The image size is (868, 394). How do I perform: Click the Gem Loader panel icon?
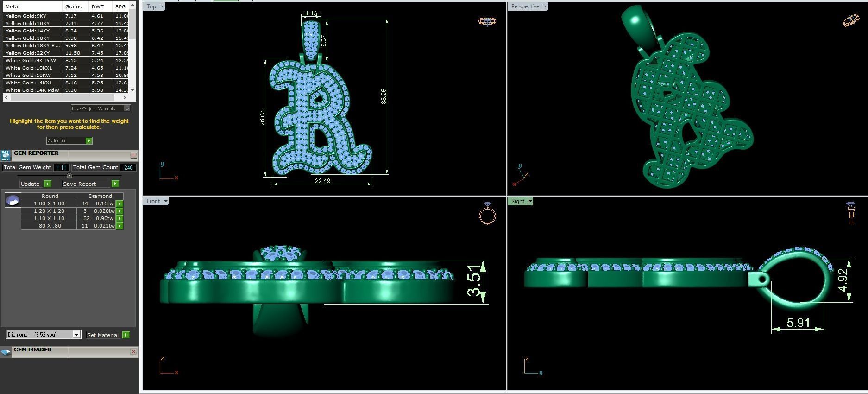point(6,352)
